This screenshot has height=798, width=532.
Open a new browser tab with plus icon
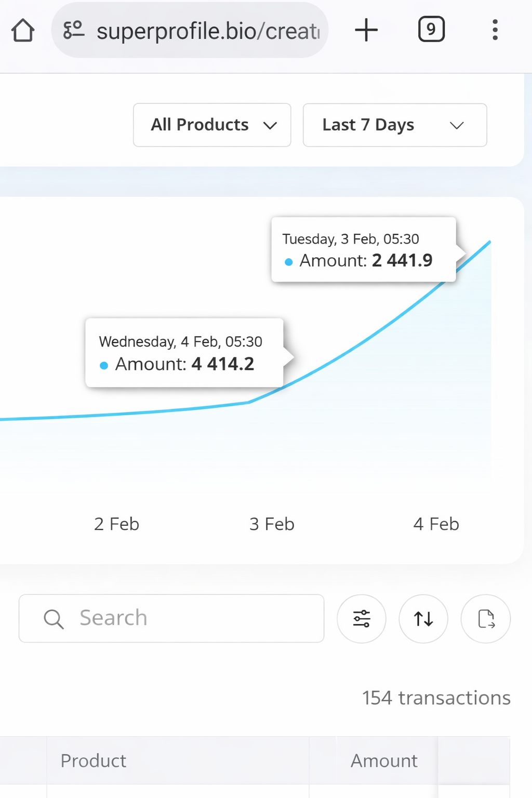point(366,30)
